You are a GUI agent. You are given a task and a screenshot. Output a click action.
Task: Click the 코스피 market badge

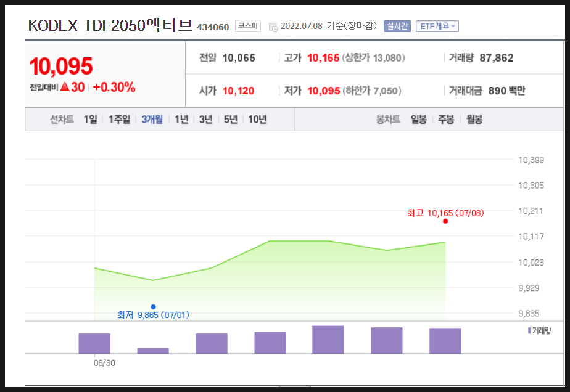[x=248, y=26]
